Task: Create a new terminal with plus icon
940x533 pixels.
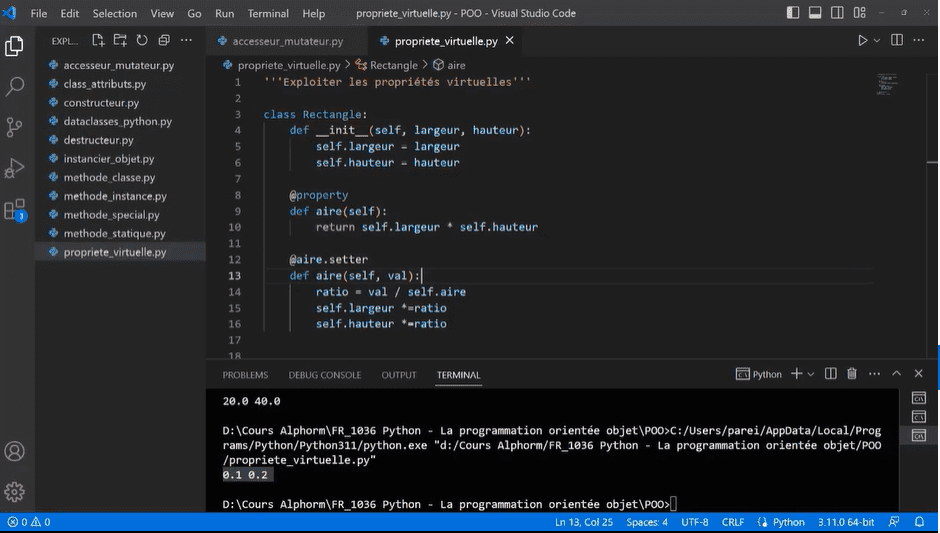Action: click(796, 374)
